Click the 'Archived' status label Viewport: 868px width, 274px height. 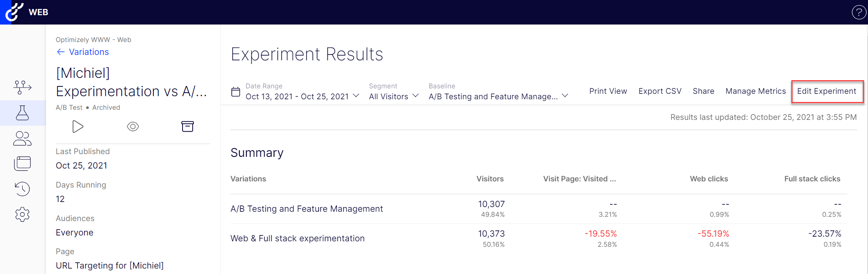tap(106, 107)
